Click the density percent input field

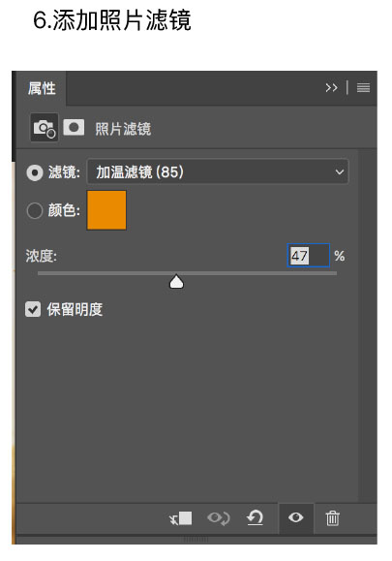(309, 256)
